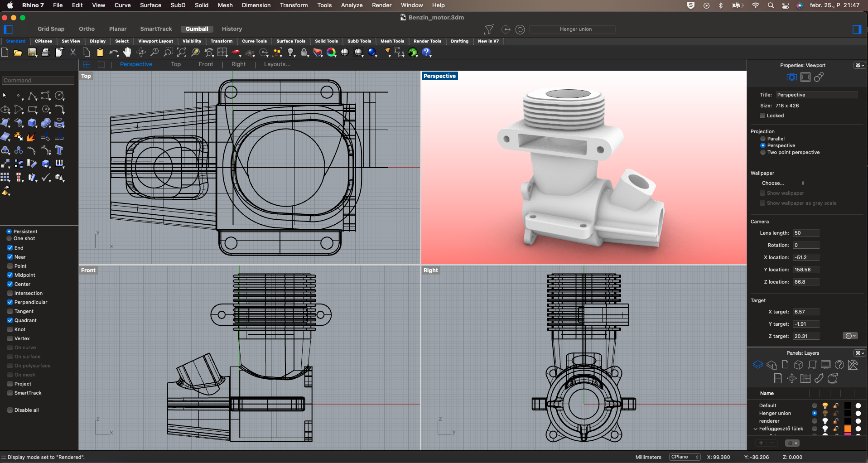The image size is (868, 463).
Task: Toggle the Grid Snap button
Action: click(x=51, y=29)
